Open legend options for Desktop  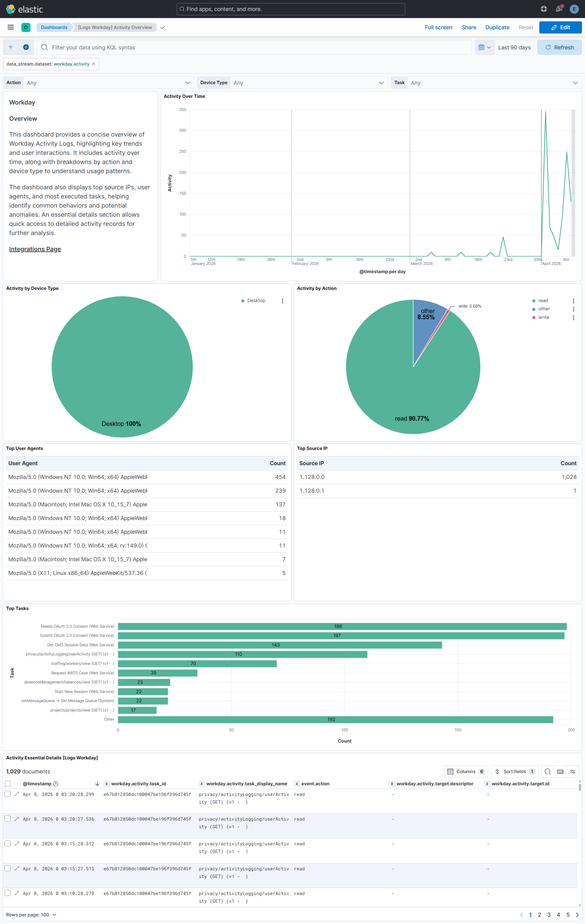point(283,301)
